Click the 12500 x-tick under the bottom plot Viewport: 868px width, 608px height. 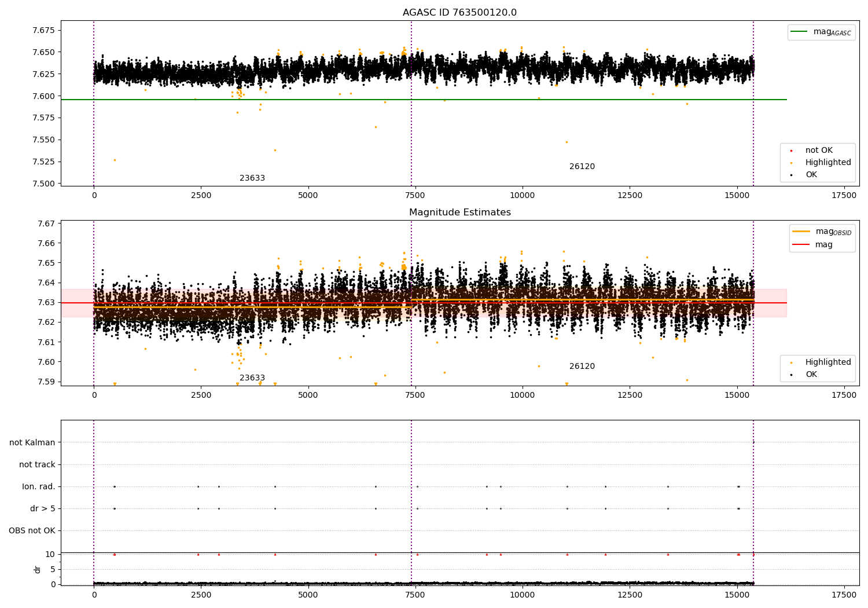(x=630, y=595)
